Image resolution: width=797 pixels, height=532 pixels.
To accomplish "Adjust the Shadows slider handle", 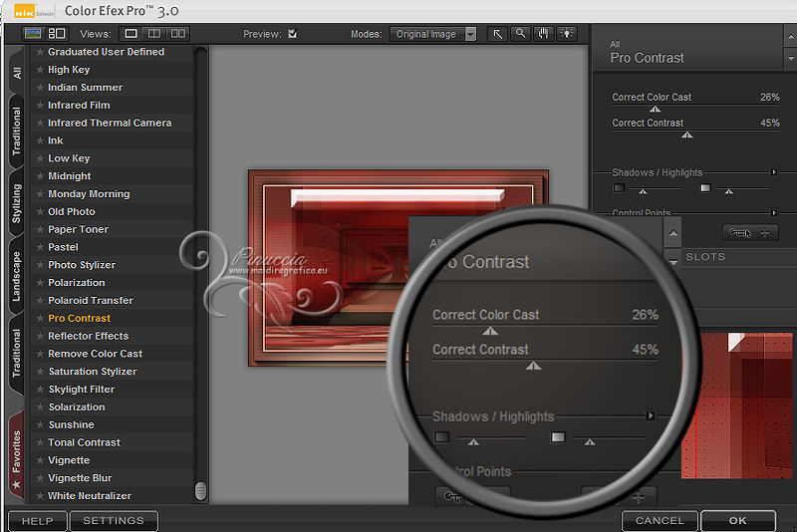I will tap(643, 191).
